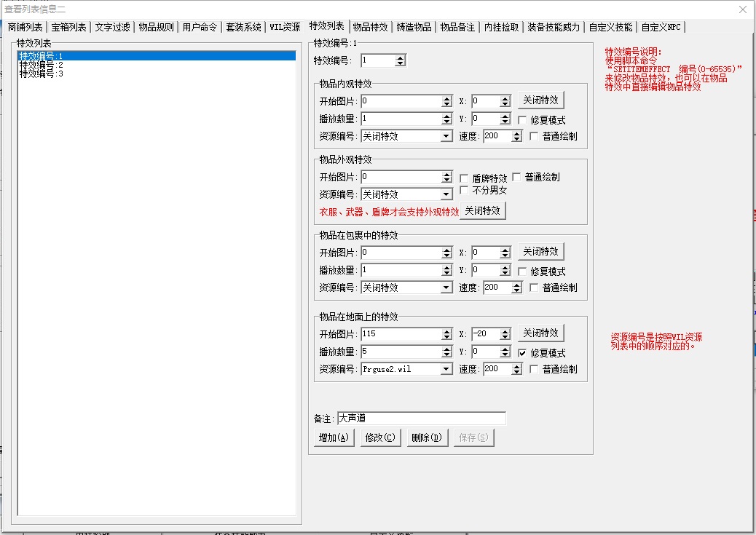Select 特效编号:3 in the effects list
This screenshot has width=756, height=535.
(x=42, y=74)
